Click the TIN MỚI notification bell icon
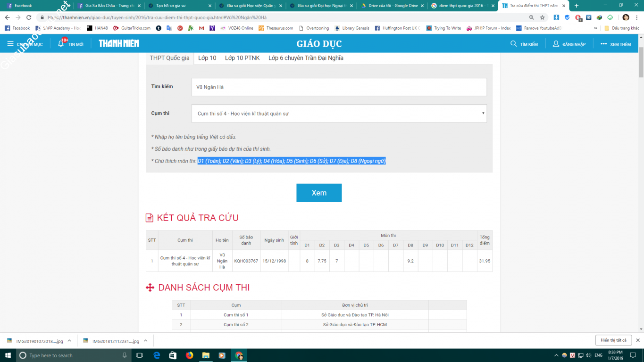This screenshot has height=362, width=644. pyautogui.click(x=61, y=43)
